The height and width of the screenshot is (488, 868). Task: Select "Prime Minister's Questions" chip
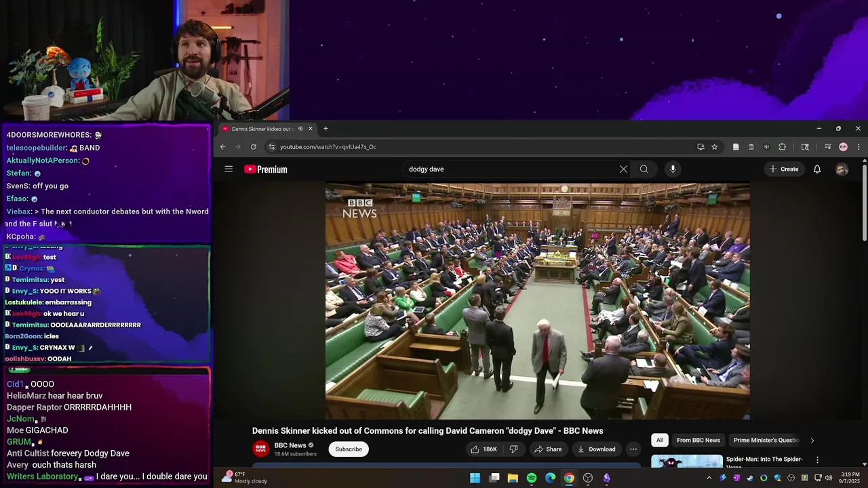pos(766,441)
